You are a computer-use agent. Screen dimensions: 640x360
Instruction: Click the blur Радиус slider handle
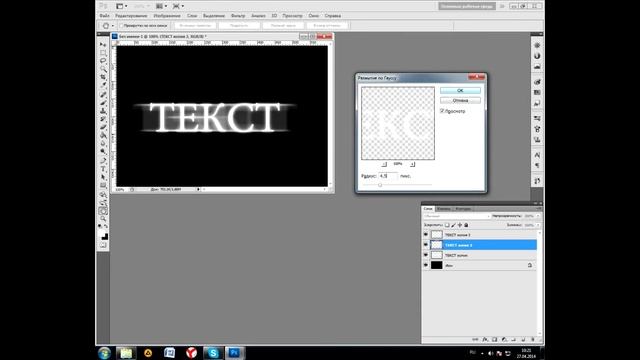380,185
